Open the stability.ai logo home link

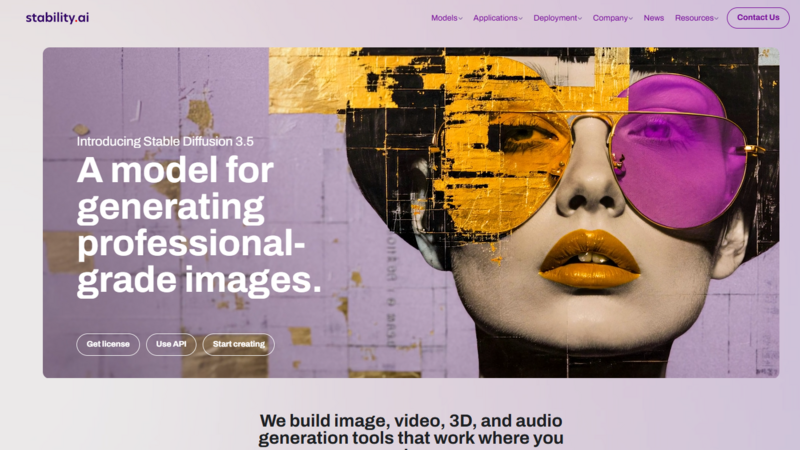point(57,18)
